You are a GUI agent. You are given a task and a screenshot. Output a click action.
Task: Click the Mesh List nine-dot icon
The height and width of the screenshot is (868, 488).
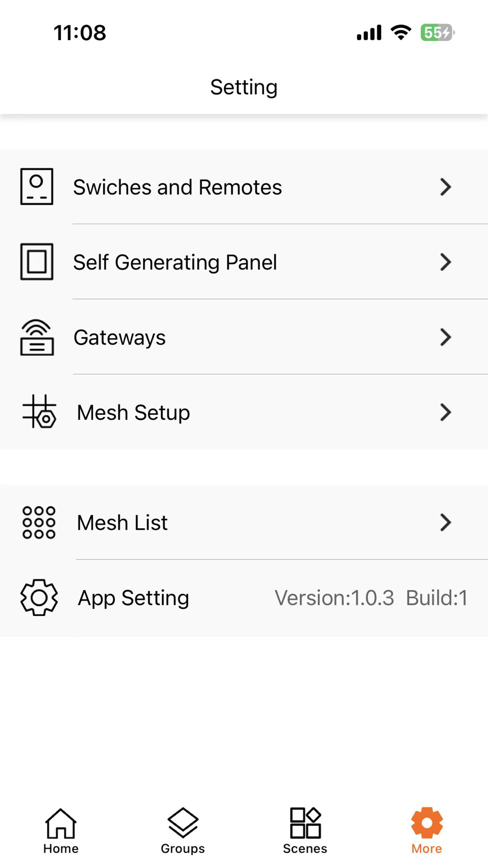[39, 522]
